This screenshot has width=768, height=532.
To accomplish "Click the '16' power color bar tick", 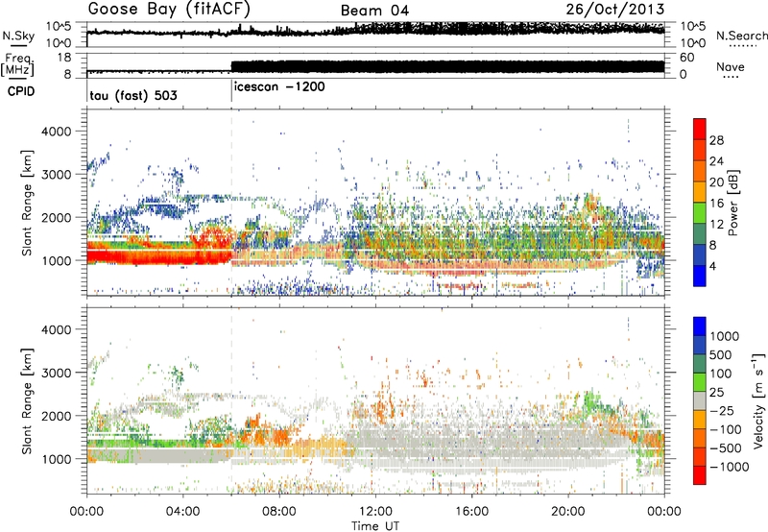I will [x=716, y=204].
